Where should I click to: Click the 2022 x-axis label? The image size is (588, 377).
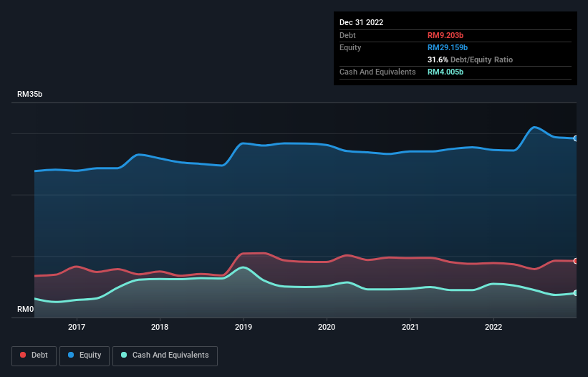pos(493,327)
